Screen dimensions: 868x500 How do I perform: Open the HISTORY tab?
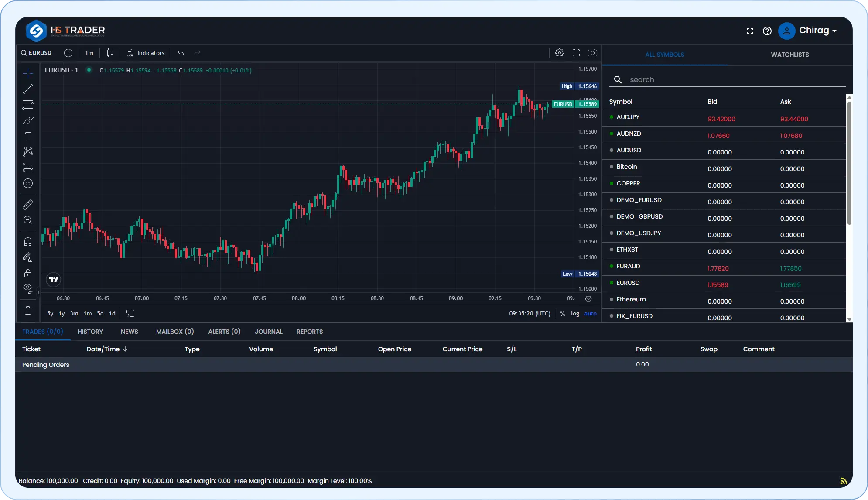[x=90, y=332]
